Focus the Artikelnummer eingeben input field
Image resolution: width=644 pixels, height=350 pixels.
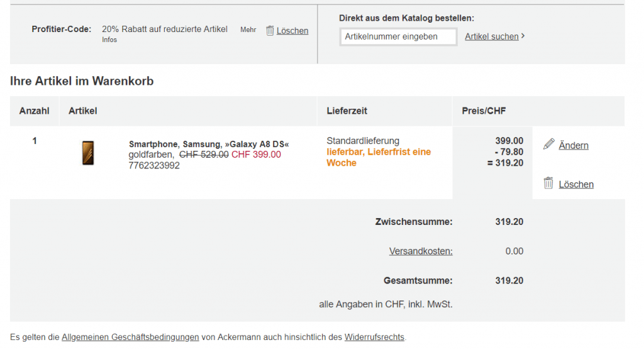click(398, 36)
